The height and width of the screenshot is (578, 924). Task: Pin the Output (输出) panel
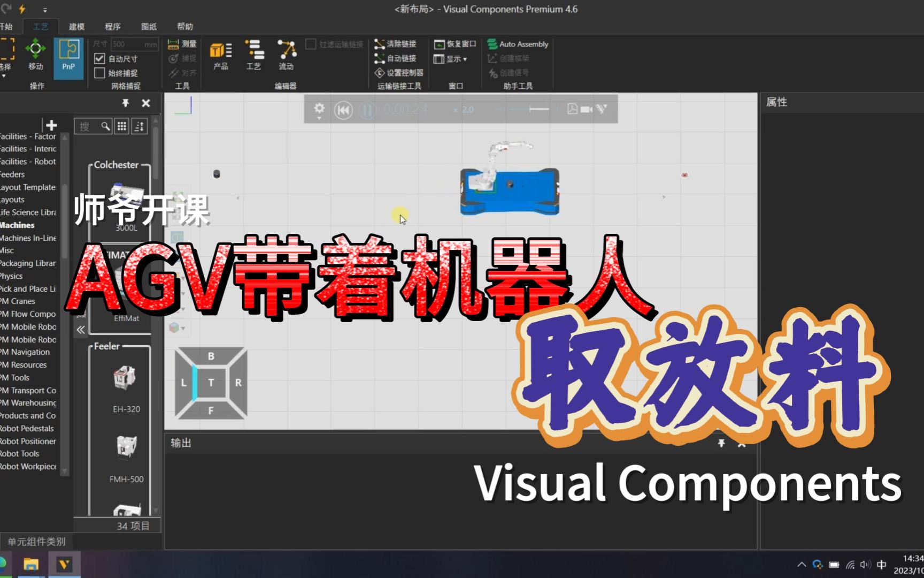721,443
